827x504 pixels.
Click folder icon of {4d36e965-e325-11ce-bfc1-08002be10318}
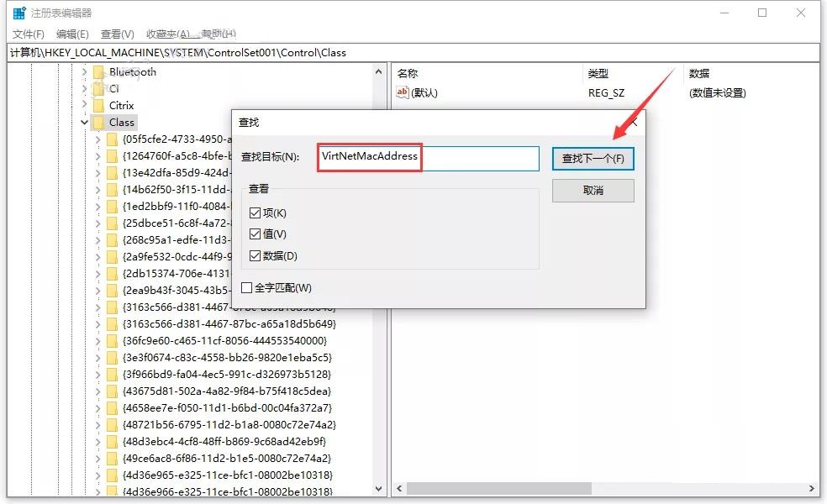(x=112, y=475)
